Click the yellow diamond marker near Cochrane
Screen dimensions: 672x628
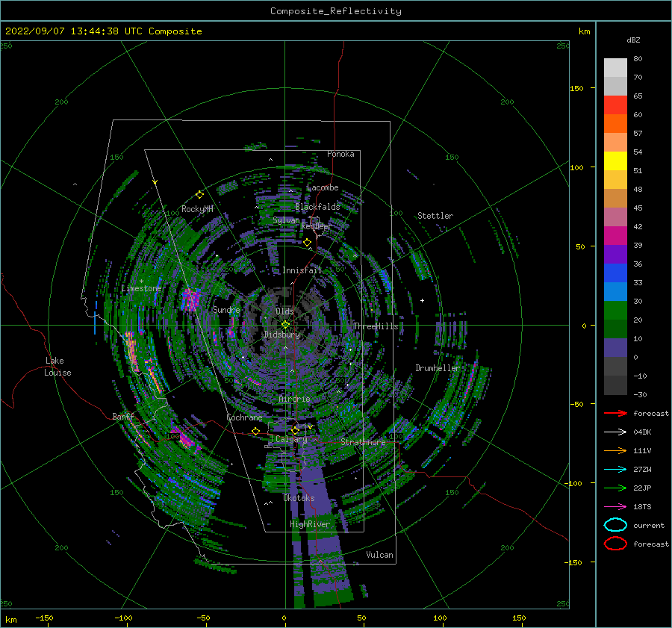pos(256,431)
